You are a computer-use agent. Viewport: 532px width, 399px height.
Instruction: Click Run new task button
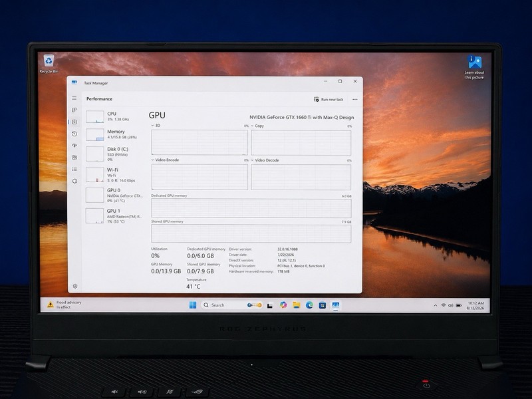(x=329, y=99)
